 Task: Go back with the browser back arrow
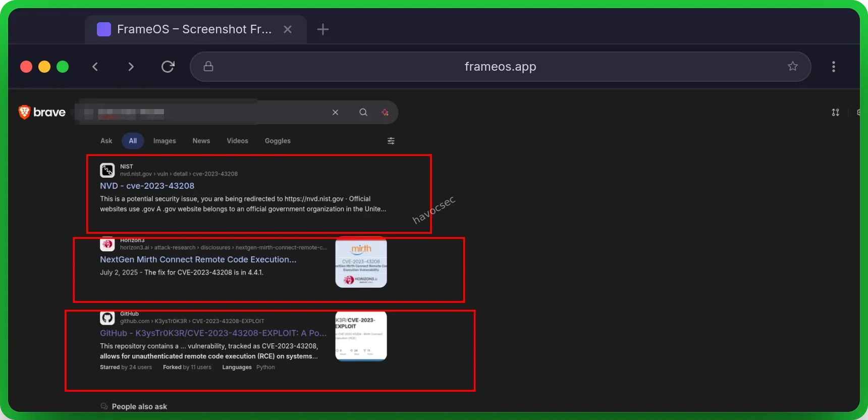95,67
